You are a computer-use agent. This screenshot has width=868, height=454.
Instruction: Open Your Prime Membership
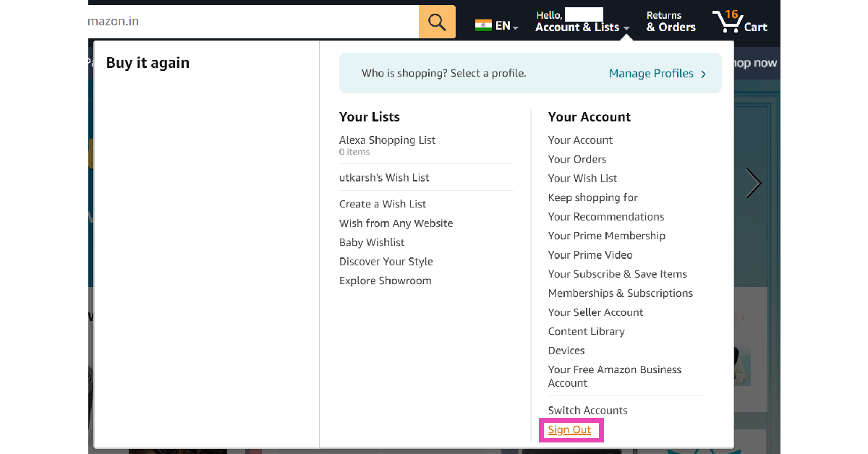pyautogui.click(x=607, y=236)
